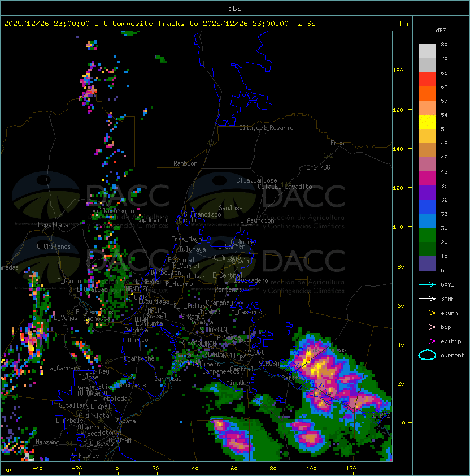Viewport: 470px width, 476px height.
Task: Click the Encon map label
Action: (339, 143)
